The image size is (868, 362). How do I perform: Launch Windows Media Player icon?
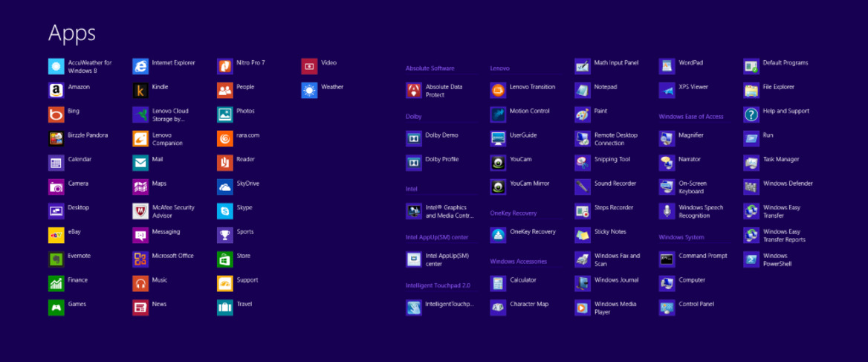[x=583, y=307]
